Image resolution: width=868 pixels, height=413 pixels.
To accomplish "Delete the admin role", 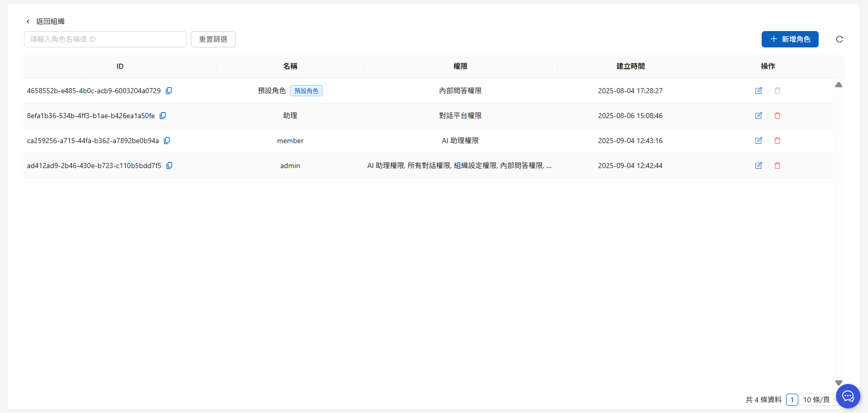I will tap(777, 166).
